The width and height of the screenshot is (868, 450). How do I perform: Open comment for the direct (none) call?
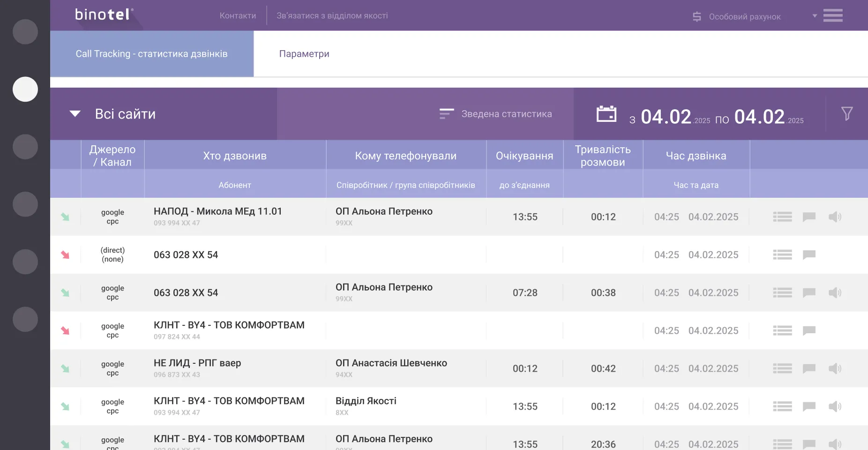click(809, 255)
